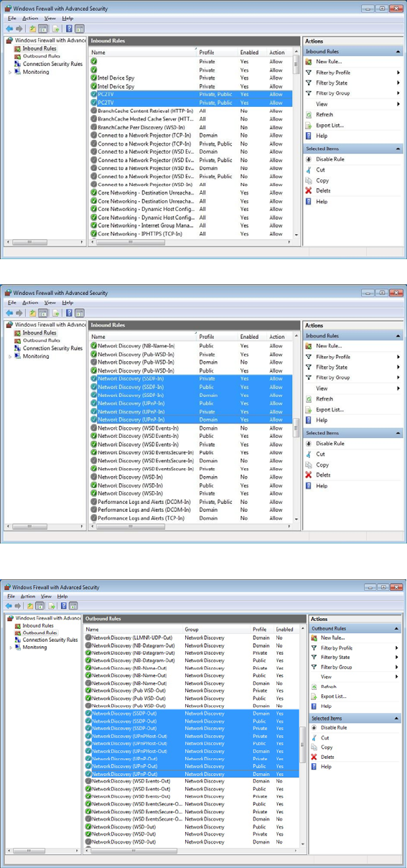This screenshot has height=868, width=407.
Task: Expand Monitoring node in middle window's tree
Action: click(10, 356)
